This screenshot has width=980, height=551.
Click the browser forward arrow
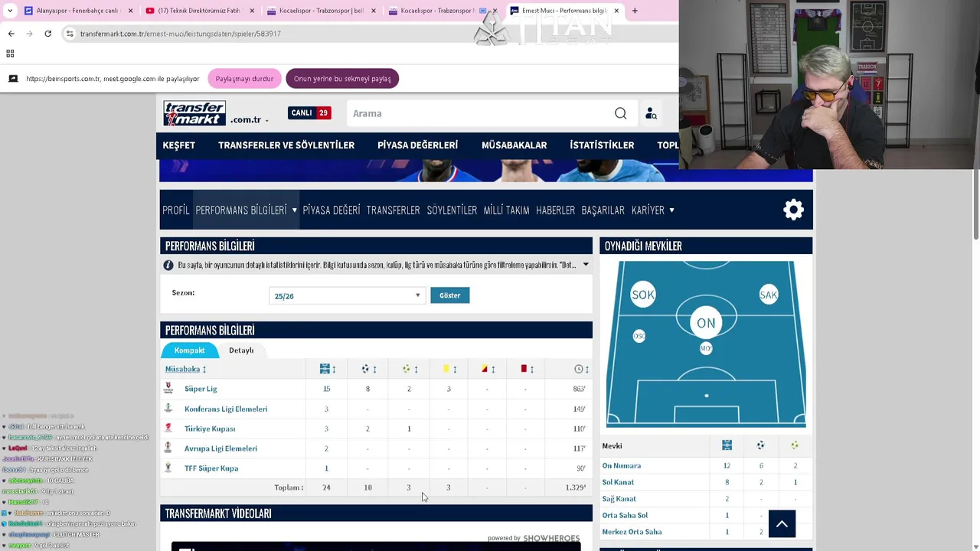pyautogui.click(x=29, y=34)
